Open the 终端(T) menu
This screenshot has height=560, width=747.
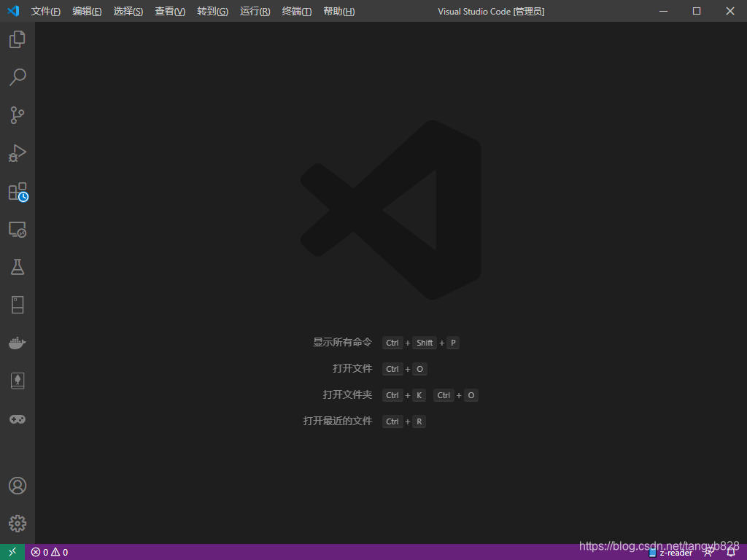click(297, 12)
